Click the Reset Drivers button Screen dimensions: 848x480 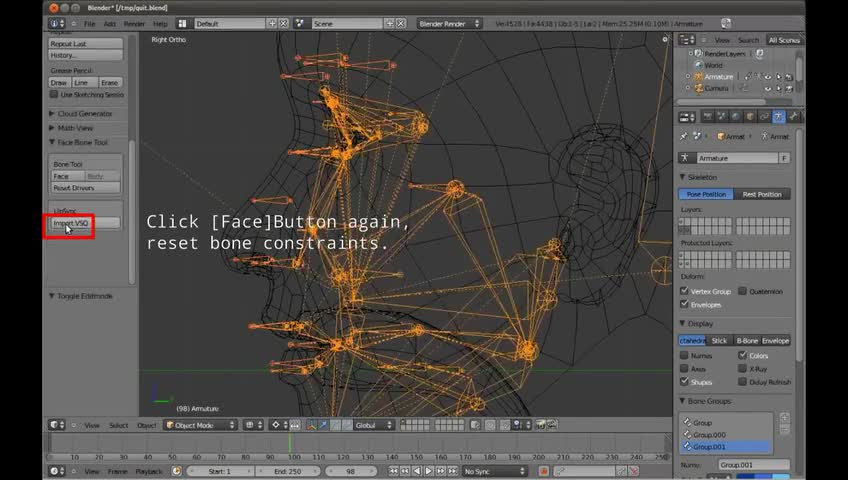click(85, 188)
